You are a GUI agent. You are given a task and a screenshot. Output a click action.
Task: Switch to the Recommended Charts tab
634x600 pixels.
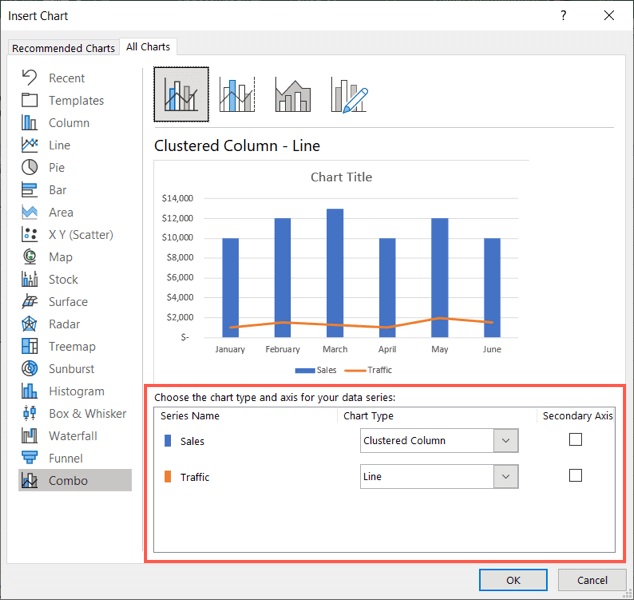pos(63,48)
